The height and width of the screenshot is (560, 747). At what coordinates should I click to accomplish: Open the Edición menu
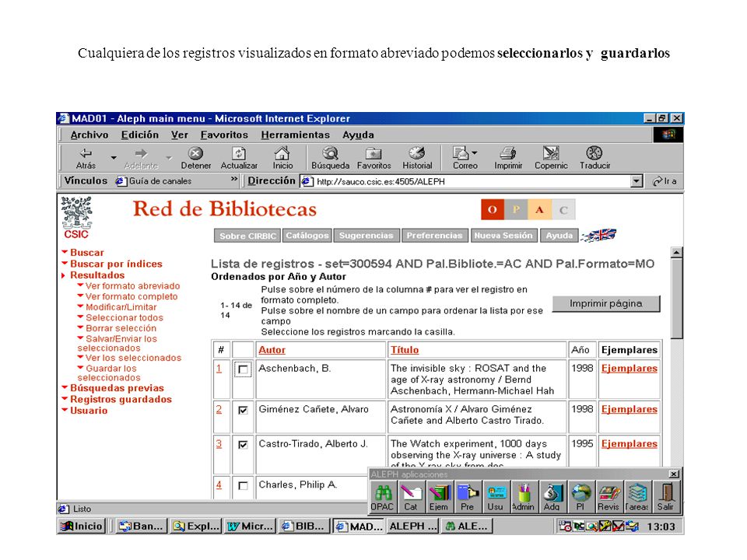139,135
